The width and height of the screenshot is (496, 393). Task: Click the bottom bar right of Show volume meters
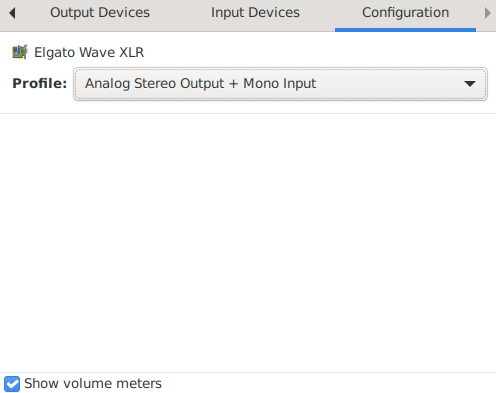click(x=328, y=384)
